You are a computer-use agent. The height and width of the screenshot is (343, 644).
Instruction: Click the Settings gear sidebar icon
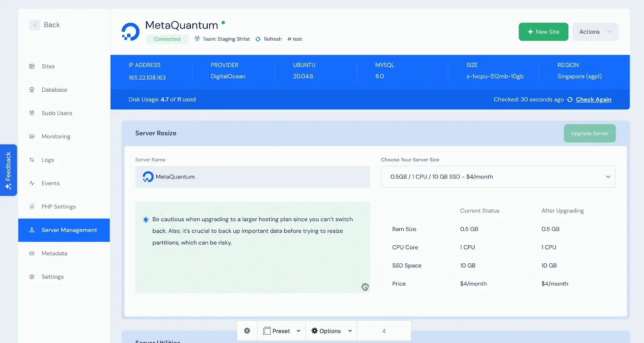pos(32,277)
